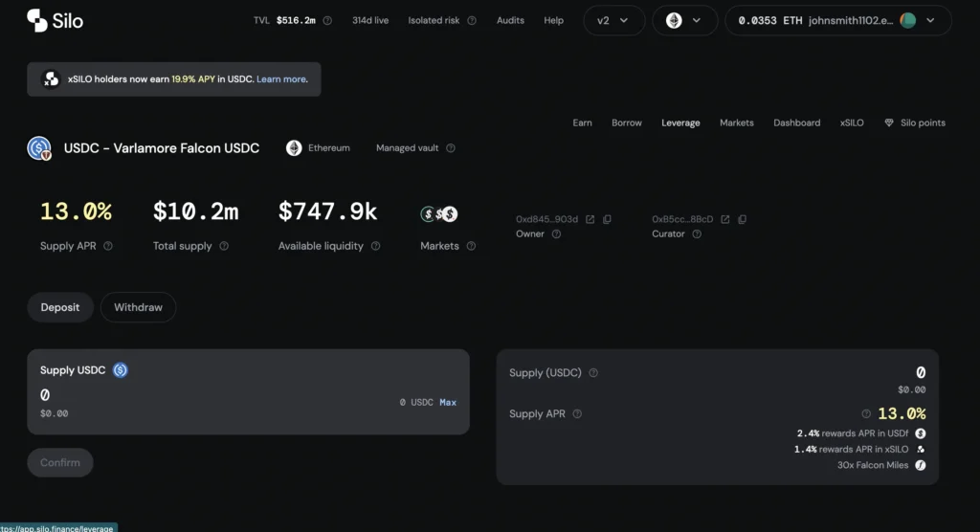The image size is (980, 532).
Task: Copy the Curator address
Action: (x=742, y=219)
